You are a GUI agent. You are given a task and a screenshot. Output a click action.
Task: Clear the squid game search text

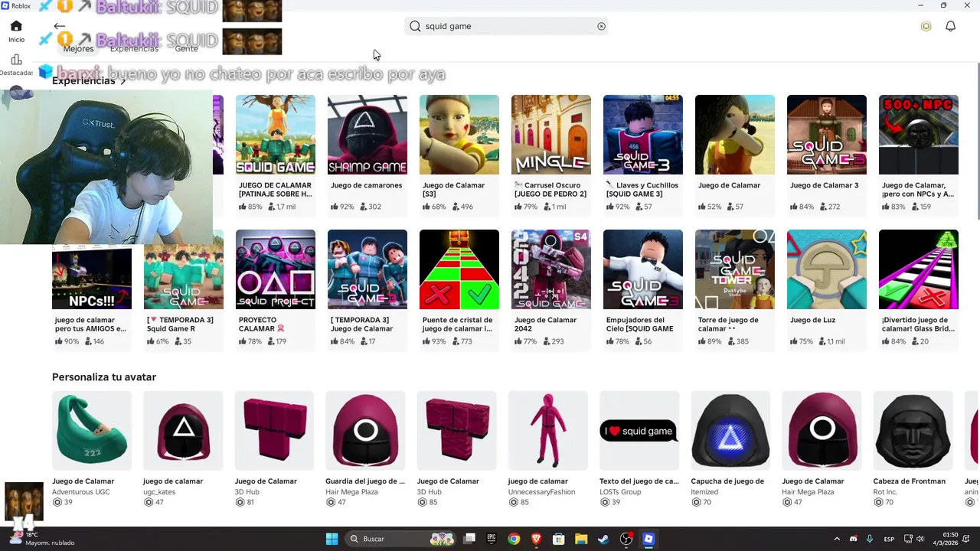coord(601,26)
